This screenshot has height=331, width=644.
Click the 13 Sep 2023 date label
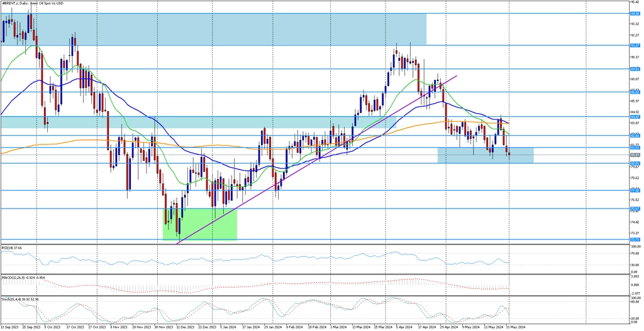(x=9, y=327)
